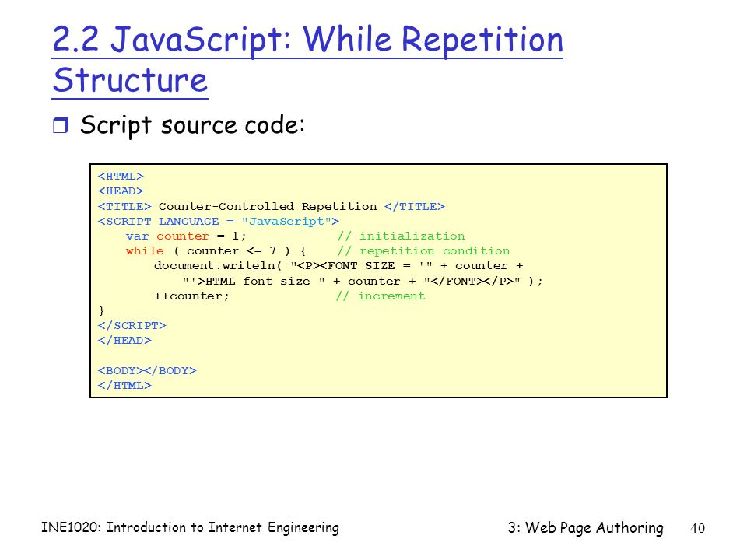Click the "JavaScript" string value
This screenshot has width=747, height=560.
286,222
